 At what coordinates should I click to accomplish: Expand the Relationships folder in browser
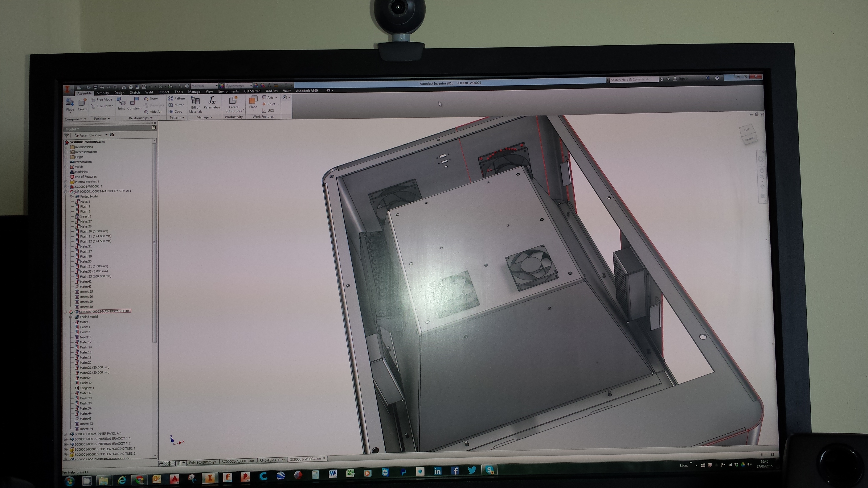(66, 147)
